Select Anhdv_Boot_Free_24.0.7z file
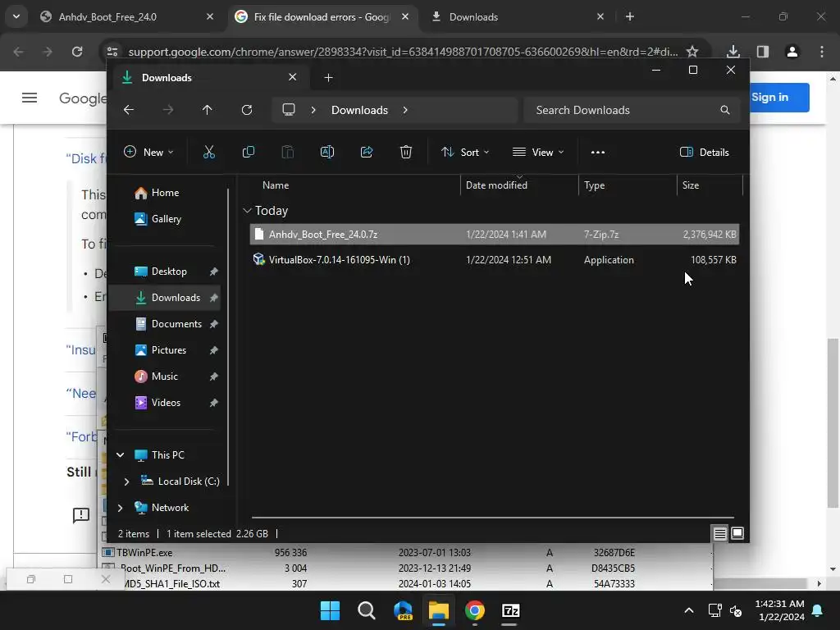Image resolution: width=840 pixels, height=630 pixels. (x=495, y=234)
